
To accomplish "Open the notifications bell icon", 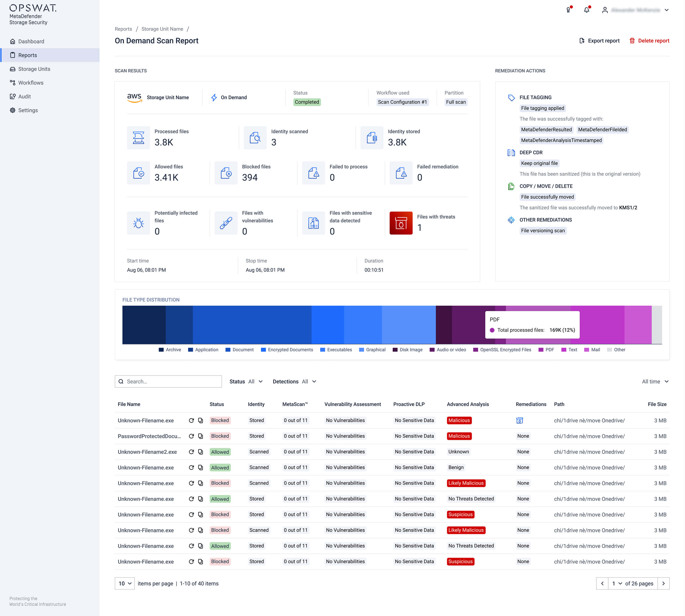I will [587, 10].
